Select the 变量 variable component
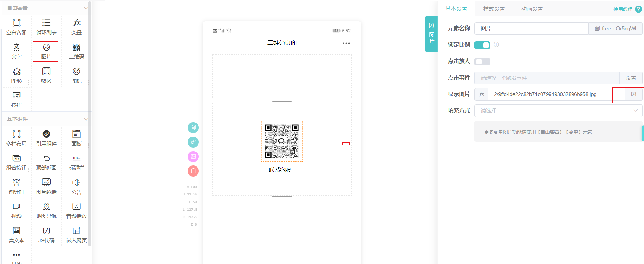Screen dimensions: 644x264 tap(77, 27)
